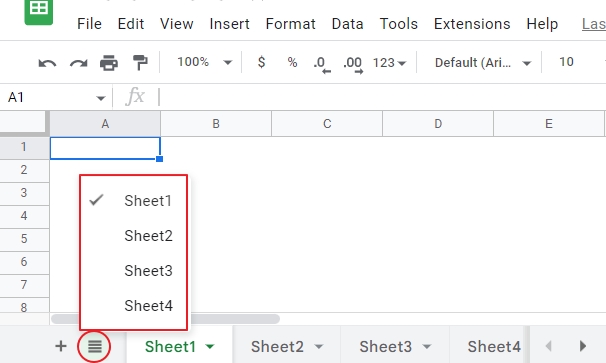Click the Redo arrow icon
The image size is (606, 363).
click(x=78, y=63)
